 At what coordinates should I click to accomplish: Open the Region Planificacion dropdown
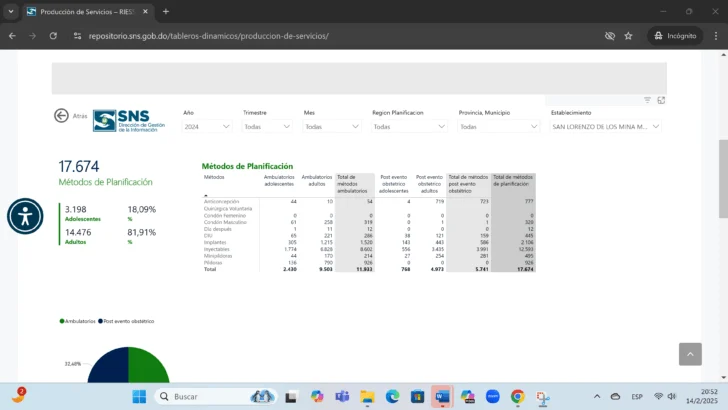[410, 127]
